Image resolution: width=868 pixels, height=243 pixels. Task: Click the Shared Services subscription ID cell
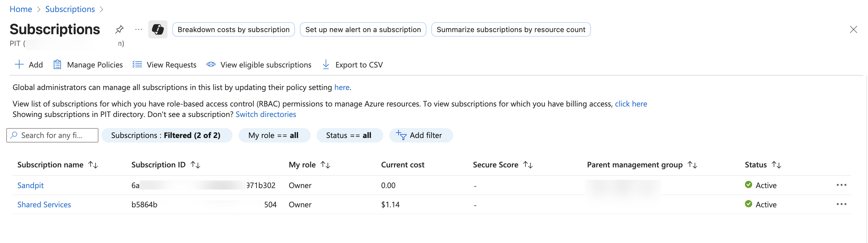(x=204, y=204)
